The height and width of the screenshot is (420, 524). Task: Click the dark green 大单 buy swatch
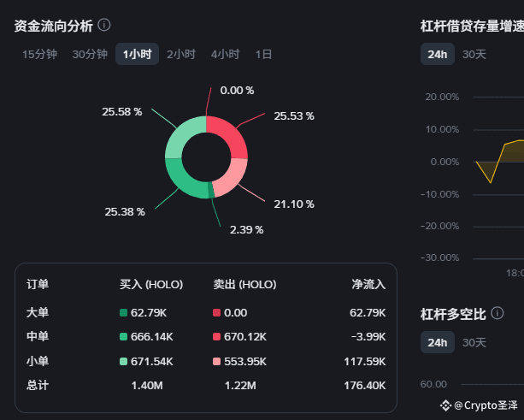(123, 313)
